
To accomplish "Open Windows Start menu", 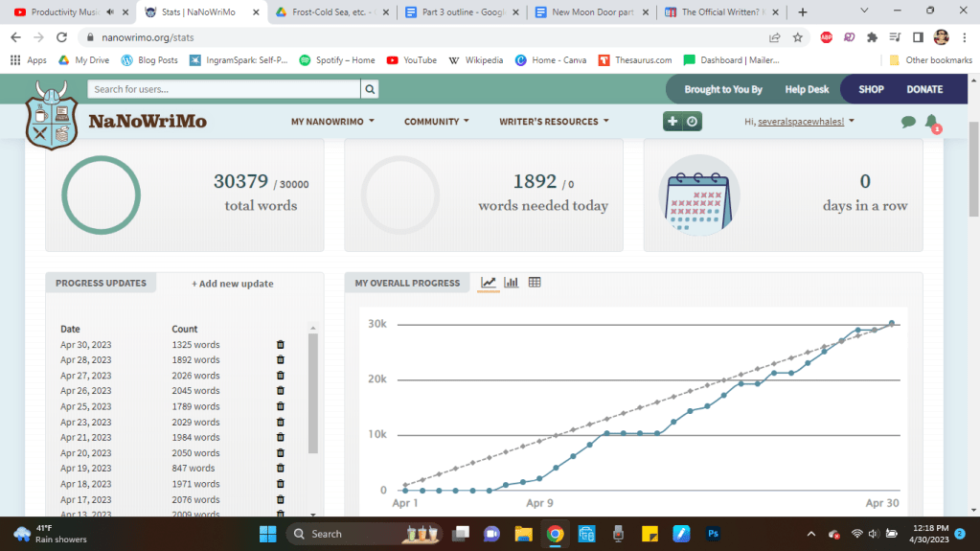I will click(x=267, y=534).
